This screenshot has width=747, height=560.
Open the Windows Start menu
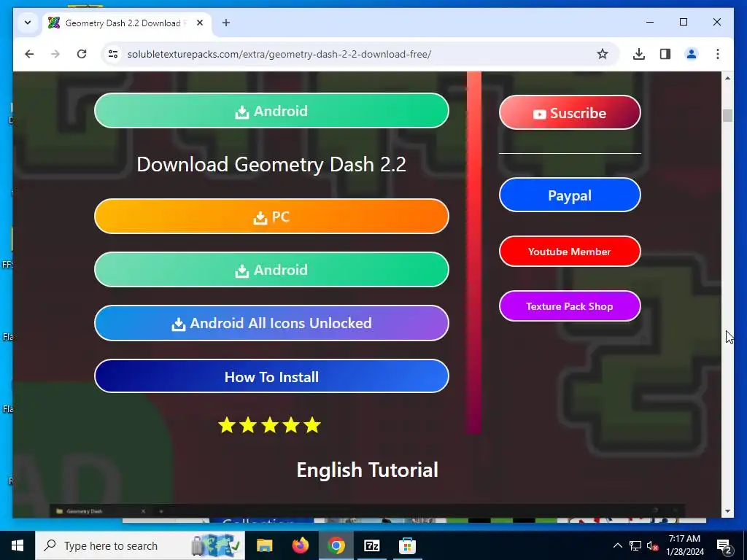[x=18, y=545]
